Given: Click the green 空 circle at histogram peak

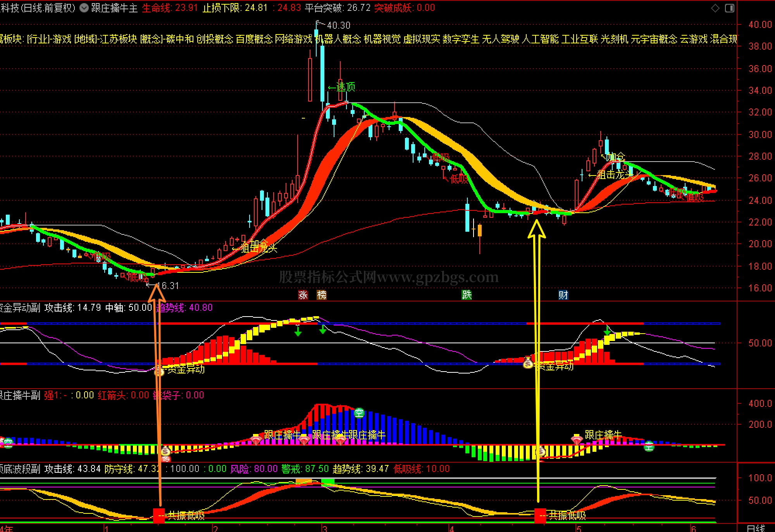Looking at the screenshot, I should pyautogui.click(x=359, y=413).
